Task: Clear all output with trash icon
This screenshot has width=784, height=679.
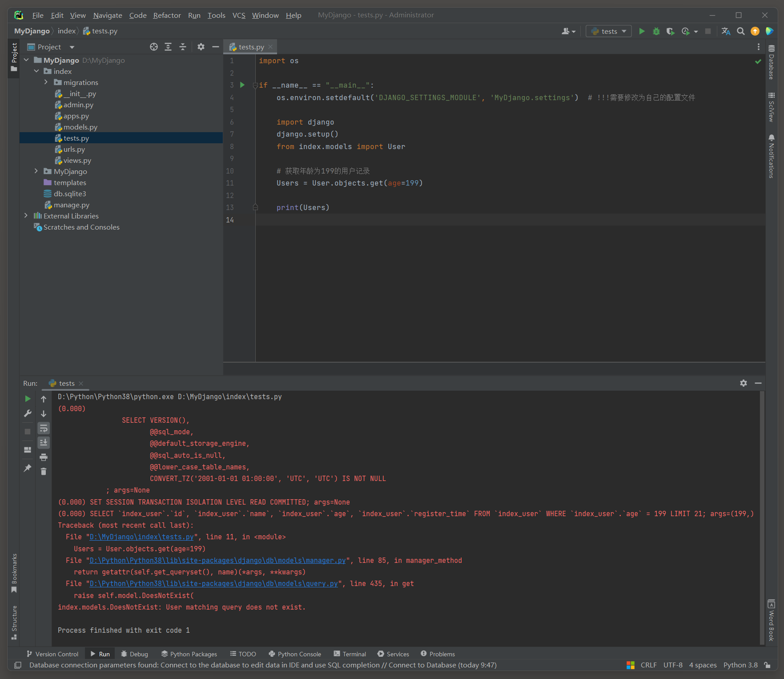Action: coord(44,472)
